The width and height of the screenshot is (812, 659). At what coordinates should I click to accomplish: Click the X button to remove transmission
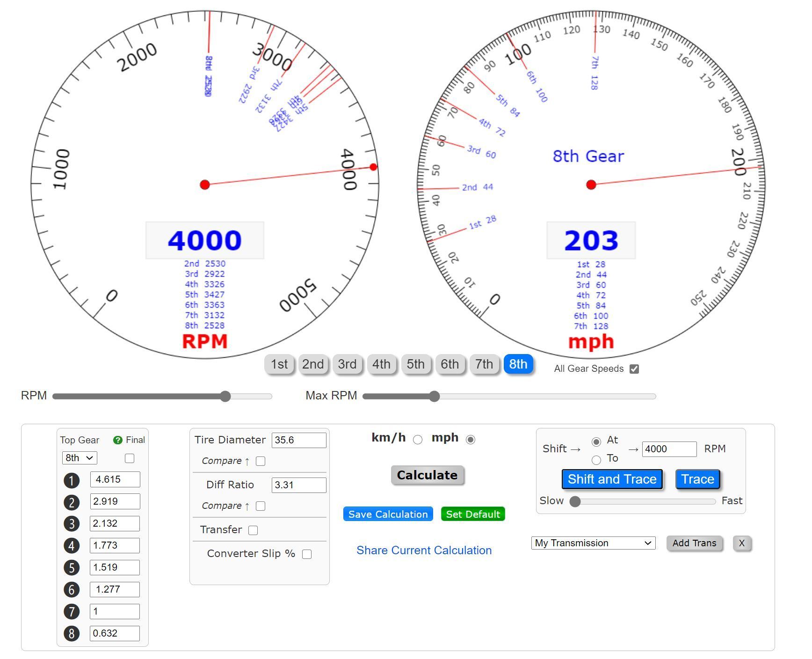[x=742, y=543]
